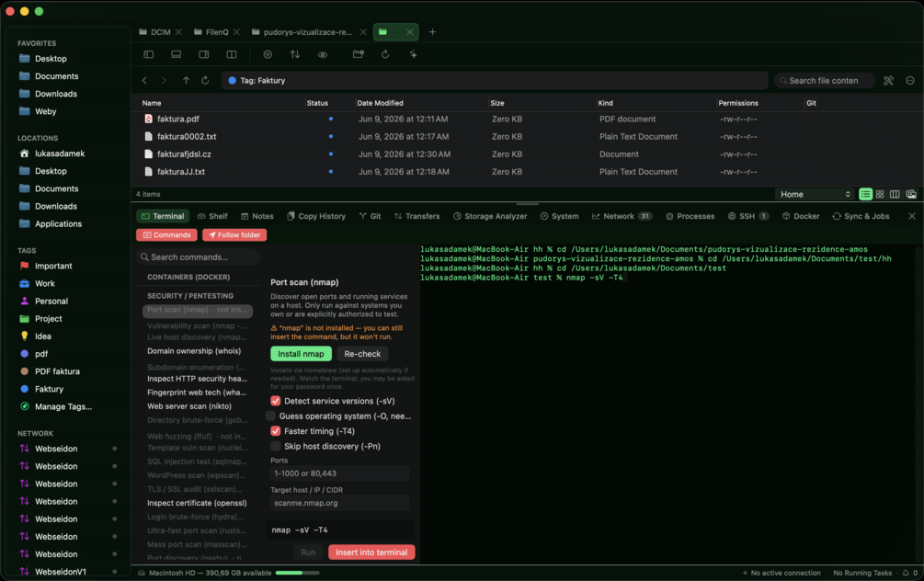This screenshot has width=924, height=581.
Task: Toggle the Follow folder button
Action: [234, 235]
